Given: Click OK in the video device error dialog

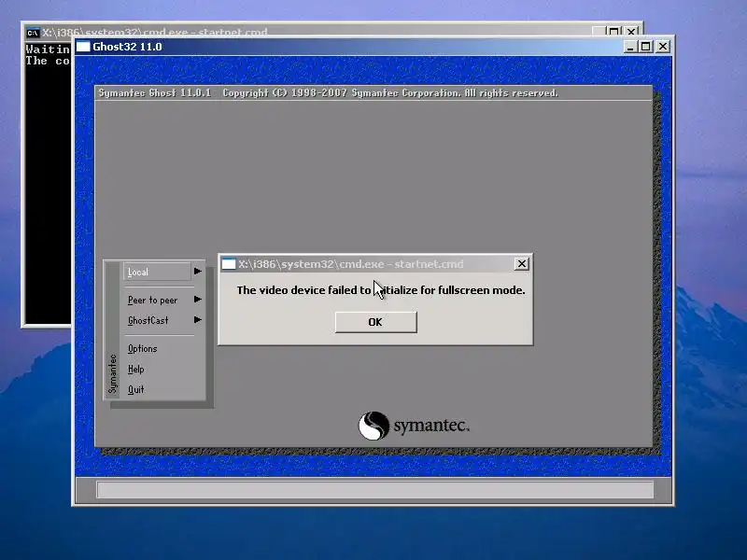Looking at the screenshot, I should coord(375,322).
